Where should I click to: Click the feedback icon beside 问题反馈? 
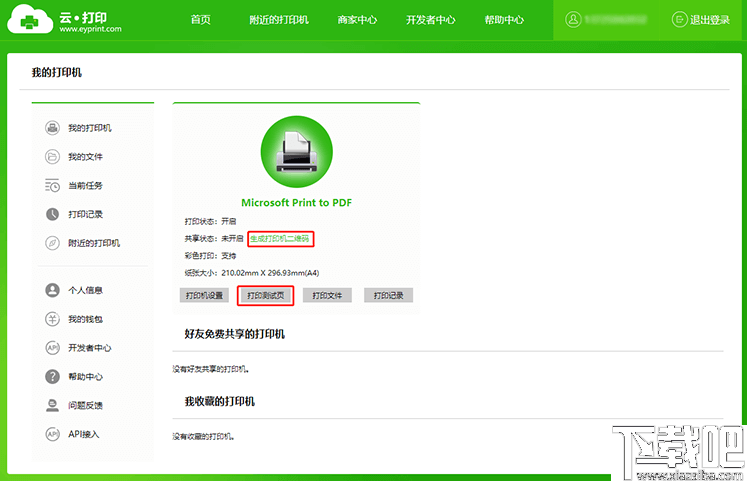point(52,405)
